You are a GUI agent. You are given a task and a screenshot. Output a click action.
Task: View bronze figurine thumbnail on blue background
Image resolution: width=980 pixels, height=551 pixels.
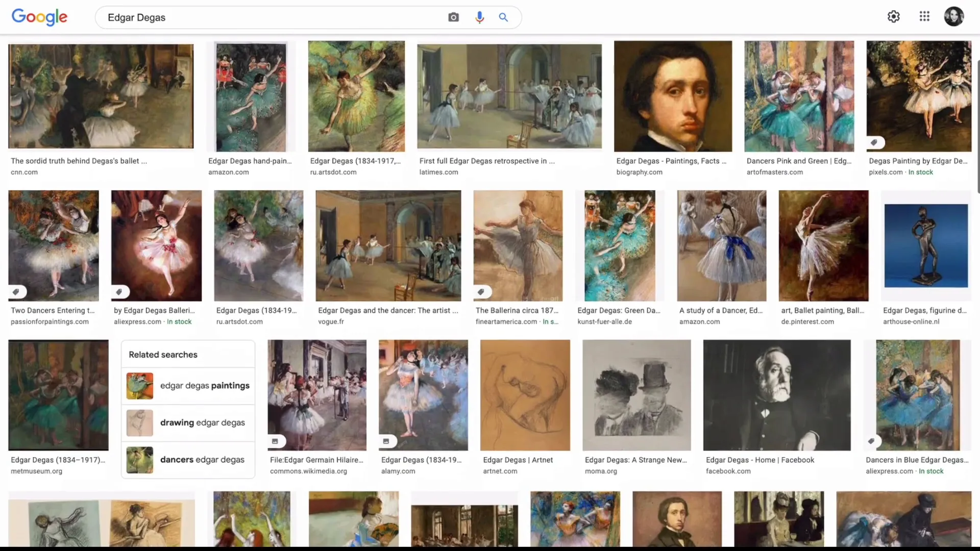pyautogui.click(x=926, y=246)
